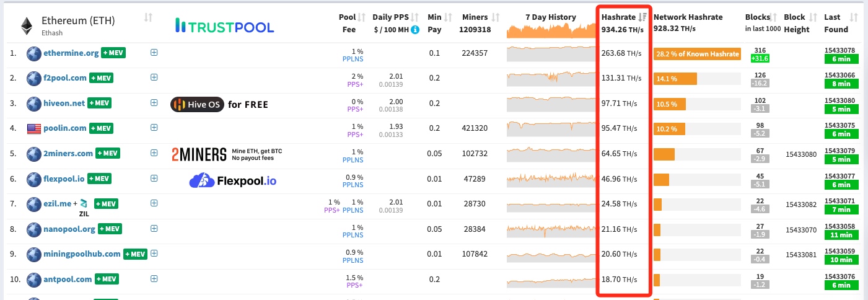The image size is (868, 300).
Task: Sort table by Daily PPS column
Action: [x=416, y=17]
